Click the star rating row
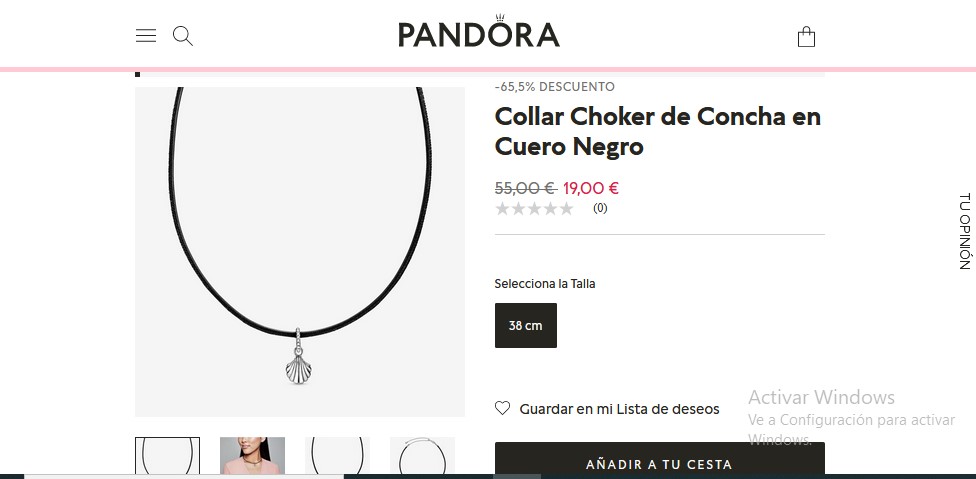 pyautogui.click(x=534, y=209)
